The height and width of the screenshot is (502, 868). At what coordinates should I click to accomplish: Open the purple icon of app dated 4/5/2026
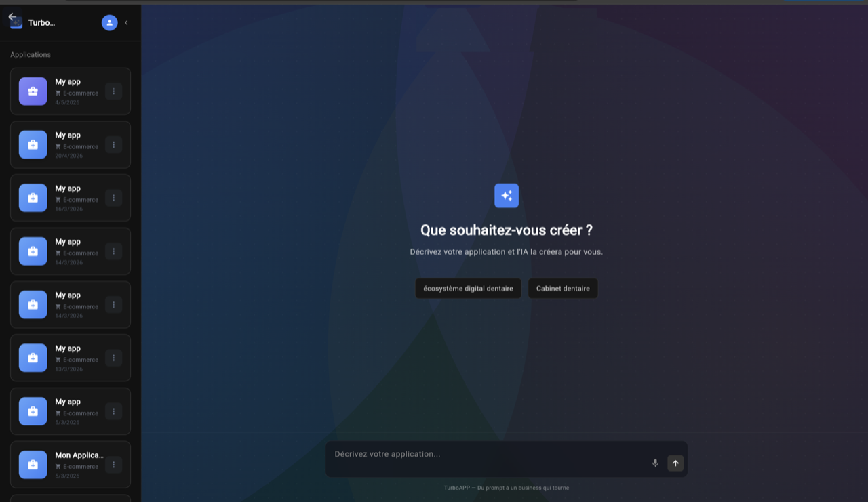33,91
